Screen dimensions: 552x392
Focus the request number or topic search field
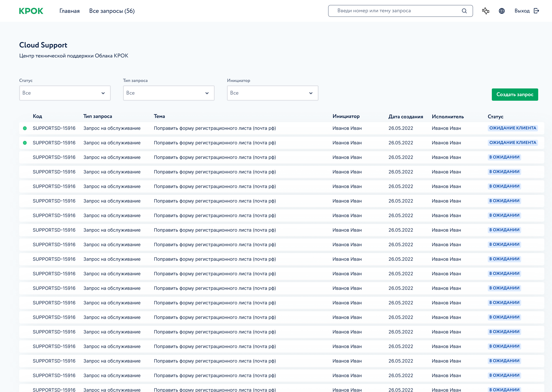point(396,11)
